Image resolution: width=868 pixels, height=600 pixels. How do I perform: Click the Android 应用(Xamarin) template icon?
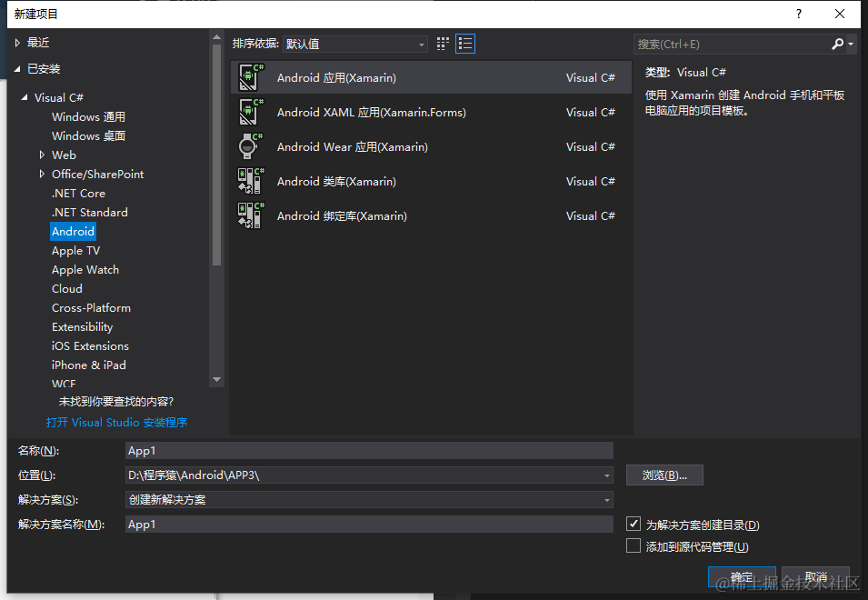tap(251, 77)
